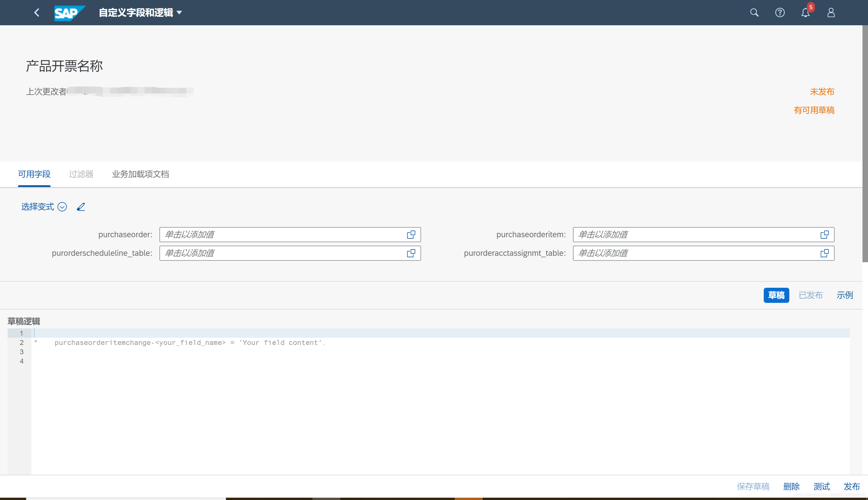The width and height of the screenshot is (868, 500).
Task: Open the search icon in header
Action: [x=754, y=13]
